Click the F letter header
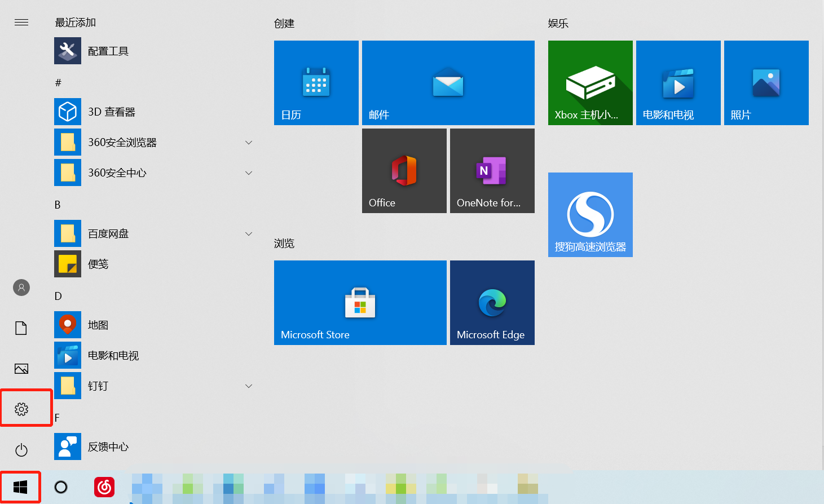The height and width of the screenshot is (504, 824). coord(57,418)
